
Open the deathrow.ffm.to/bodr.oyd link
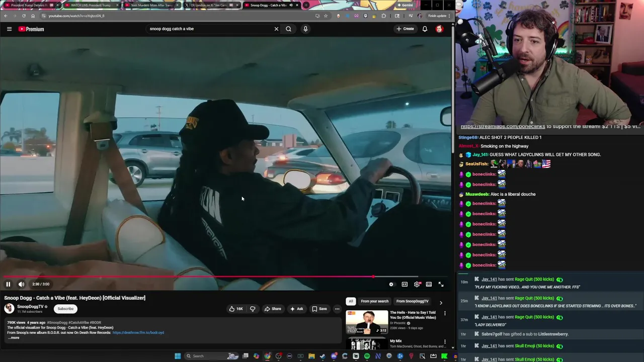point(138,332)
